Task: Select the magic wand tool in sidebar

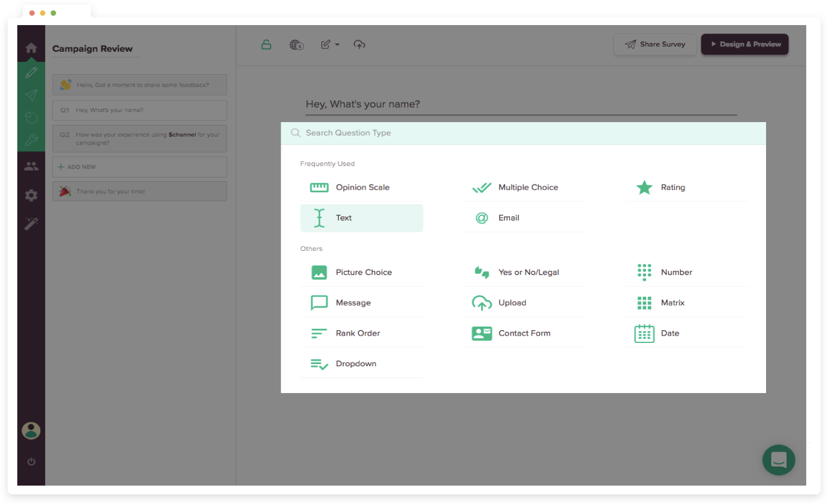Action: pyautogui.click(x=31, y=223)
